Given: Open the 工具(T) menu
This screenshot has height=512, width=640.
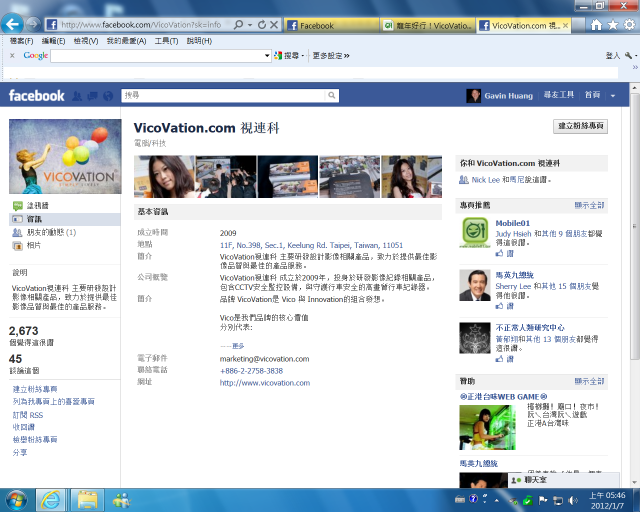Looking at the screenshot, I should (x=166, y=41).
